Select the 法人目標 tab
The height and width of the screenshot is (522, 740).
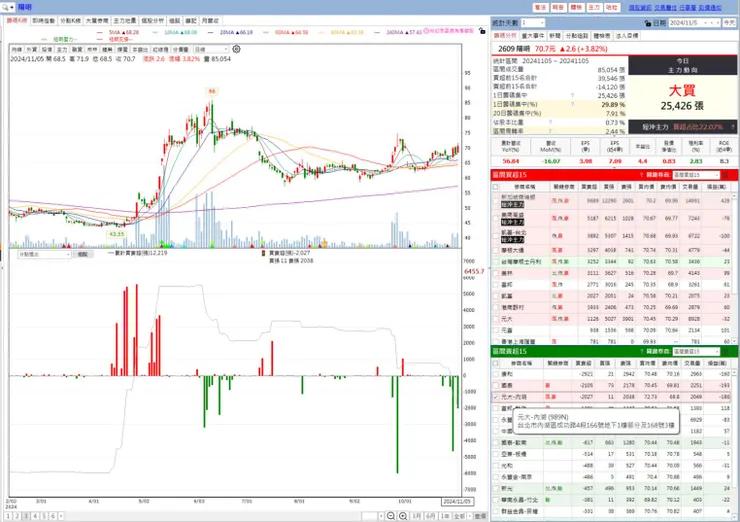[627, 36]
